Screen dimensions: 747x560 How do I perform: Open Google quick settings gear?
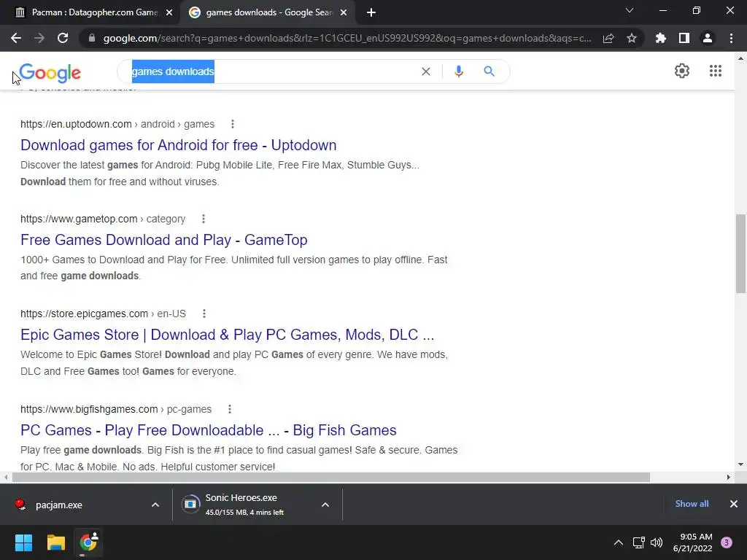682,71
